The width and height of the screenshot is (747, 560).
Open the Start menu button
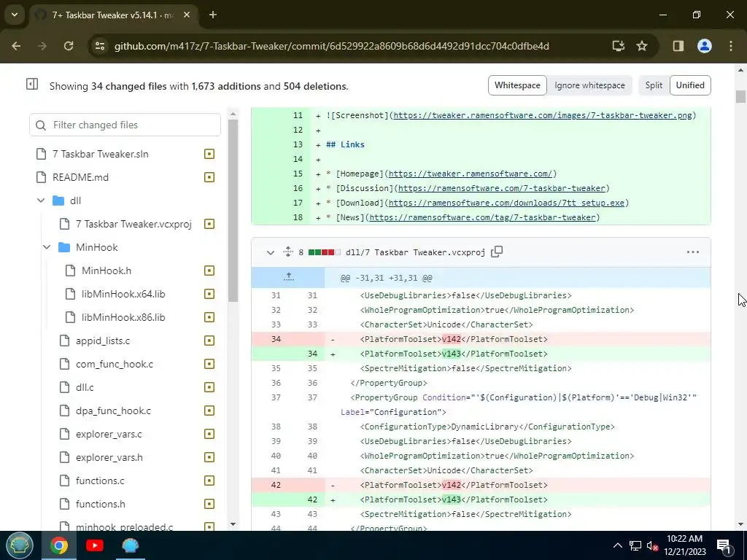(x=20, y=545)
